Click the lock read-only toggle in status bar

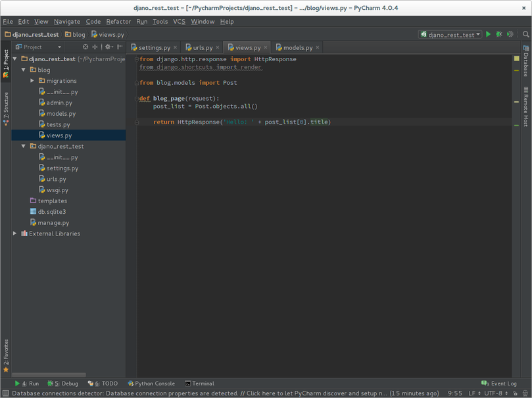pyautogui.click(x=515, y=393)
